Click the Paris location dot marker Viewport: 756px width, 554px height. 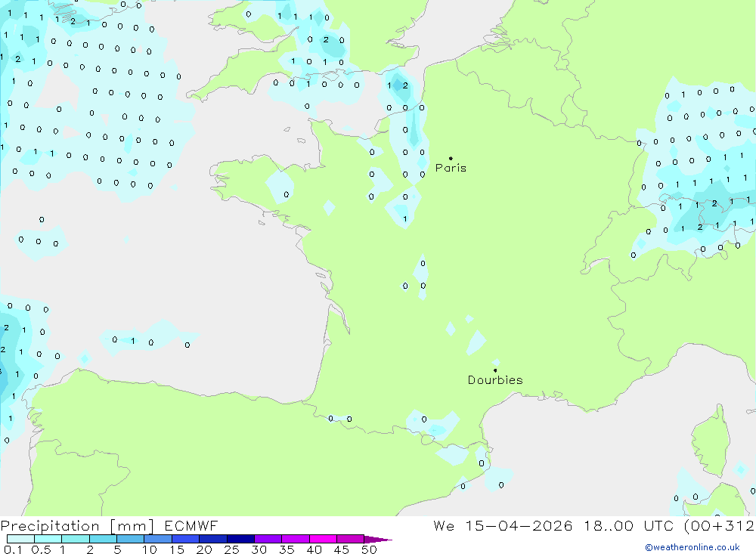pyautogui.click(x=451, y=158)
